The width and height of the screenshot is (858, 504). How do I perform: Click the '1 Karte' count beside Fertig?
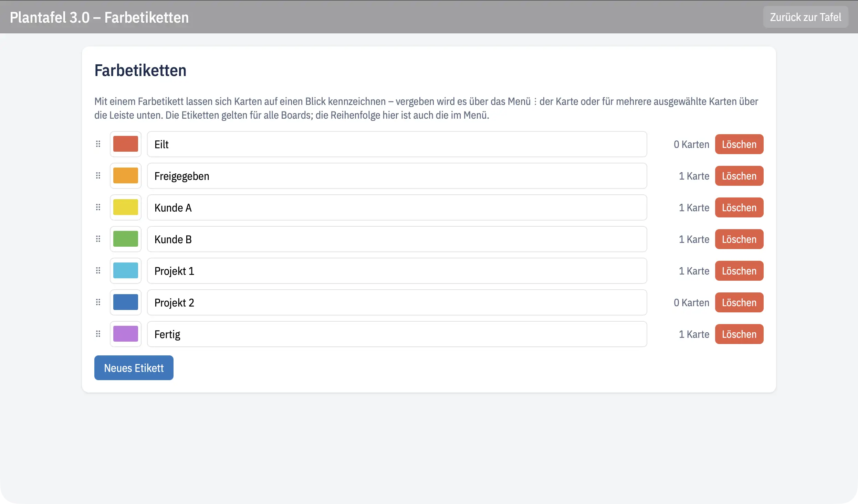[694, 334]
